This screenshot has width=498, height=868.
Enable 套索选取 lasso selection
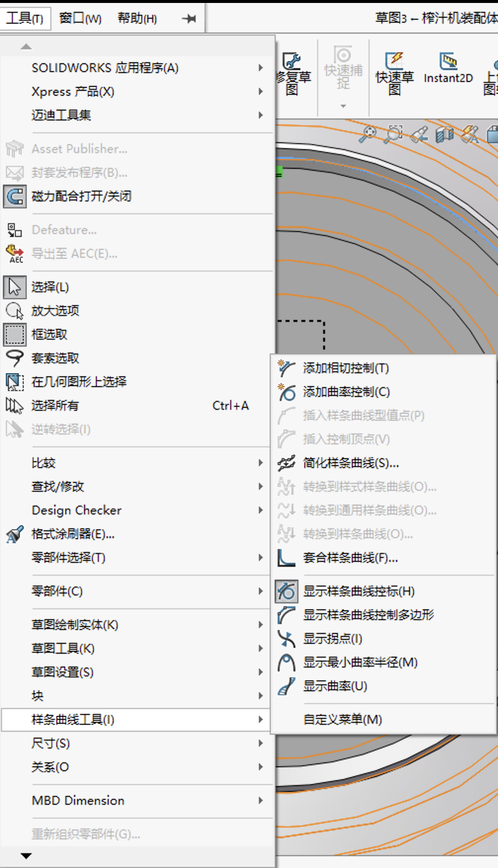137,358
